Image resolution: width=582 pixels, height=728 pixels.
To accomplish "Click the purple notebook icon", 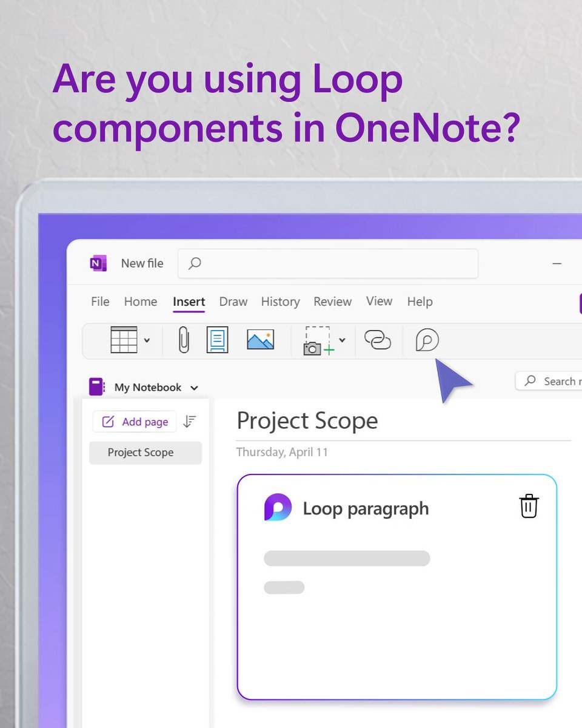I will pos(96,387).
